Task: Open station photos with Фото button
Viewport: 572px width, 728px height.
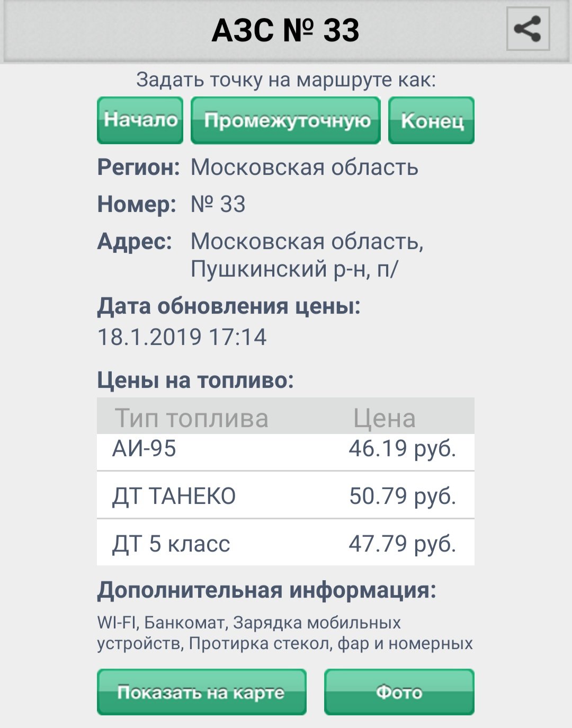Action: click(399, 692)
